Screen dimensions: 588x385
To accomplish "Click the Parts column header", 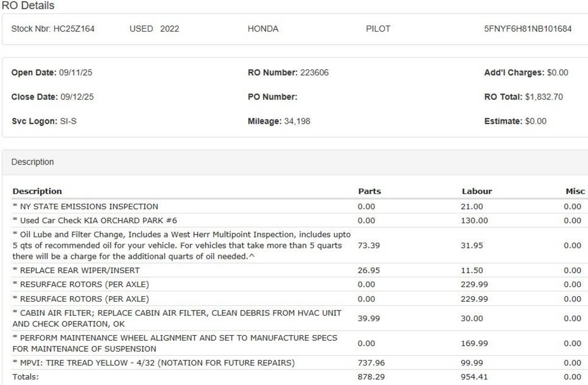I will pyautogui.click(x=369, y=191).
